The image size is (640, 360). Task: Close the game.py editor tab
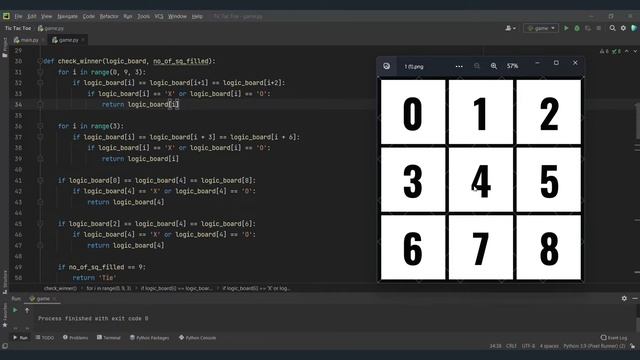pyautogui.click(x=83, y=40)
